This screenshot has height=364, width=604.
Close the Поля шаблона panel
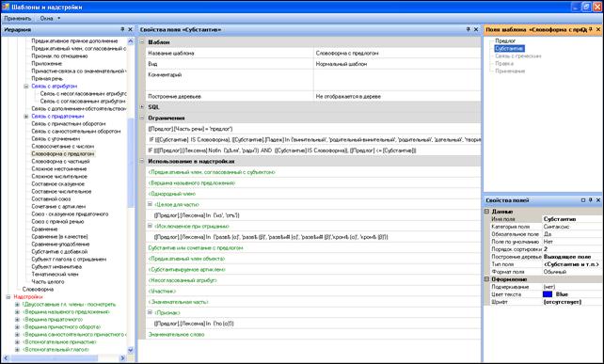598,29
